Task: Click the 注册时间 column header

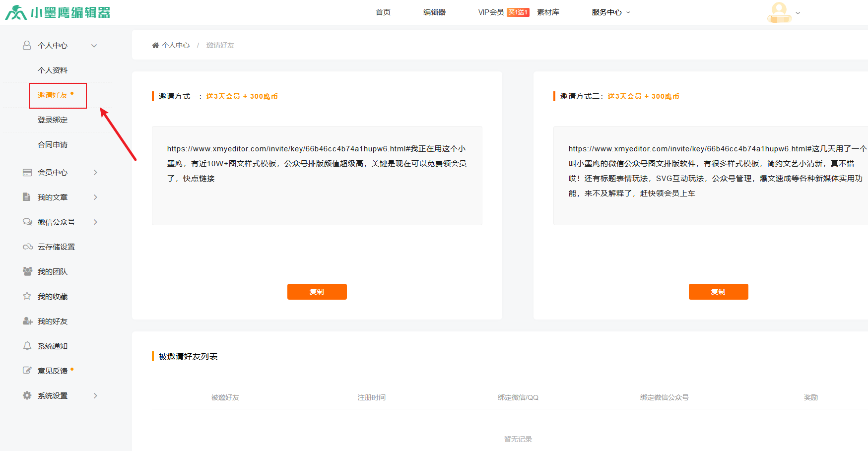Action: click(372, 397)
